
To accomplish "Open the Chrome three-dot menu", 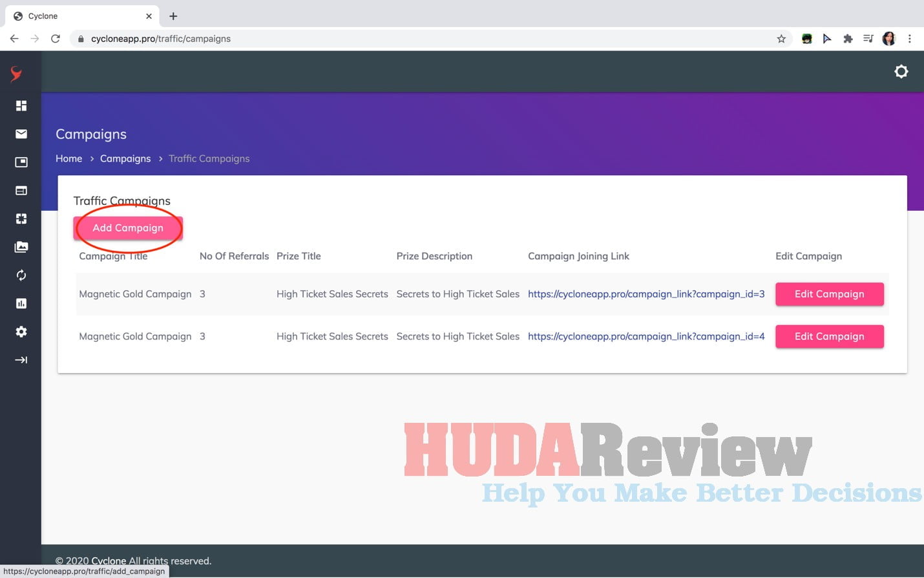I will (x=910, y=39).
